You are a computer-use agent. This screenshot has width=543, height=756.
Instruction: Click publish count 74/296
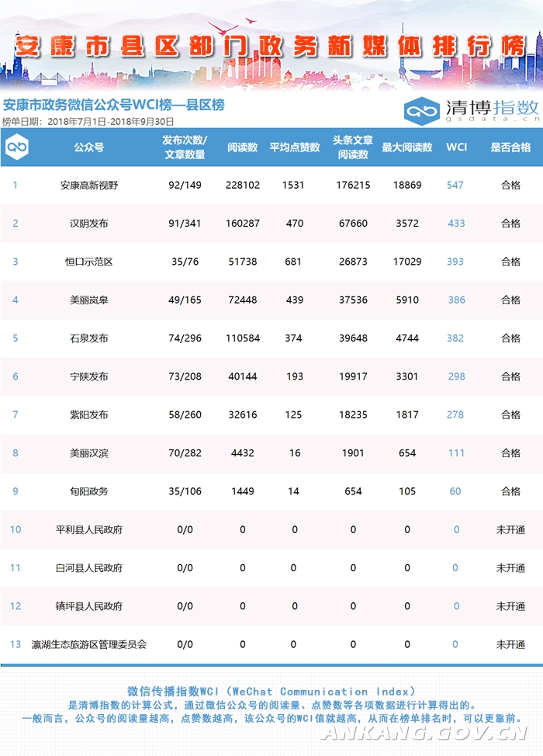(185, 338)
